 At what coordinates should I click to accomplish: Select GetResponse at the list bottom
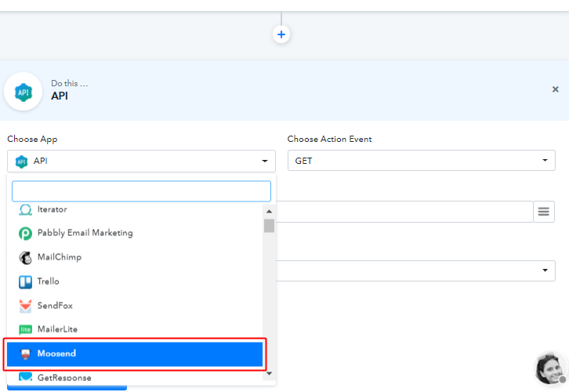point(135,376)
